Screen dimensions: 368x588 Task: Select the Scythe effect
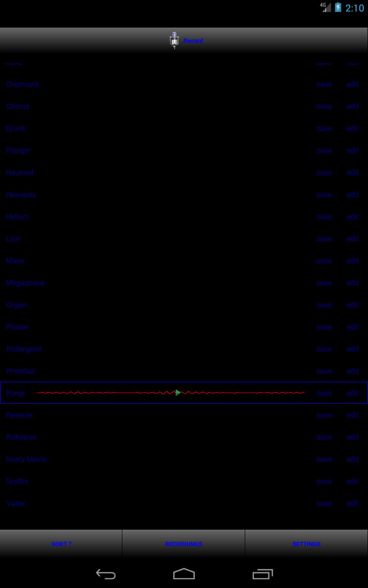17,481
